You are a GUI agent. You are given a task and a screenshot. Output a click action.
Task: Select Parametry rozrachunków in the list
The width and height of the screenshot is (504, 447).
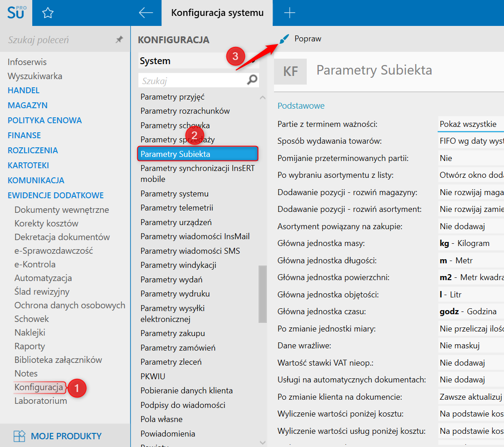pos(185,111)
